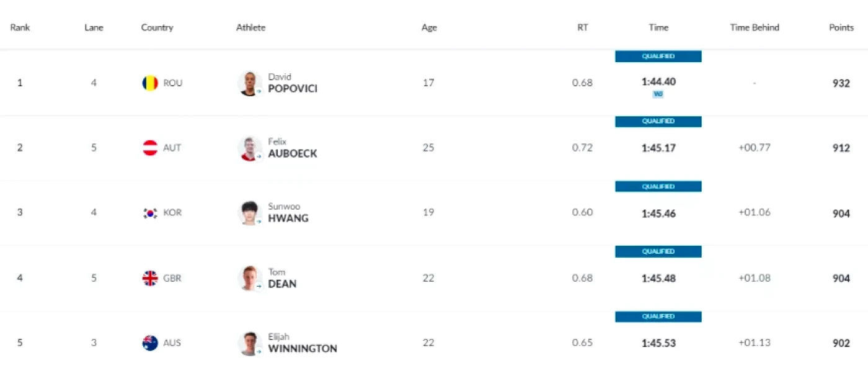Click the QUALIFIED badge above 1:45.48

[x=658, y=251]
